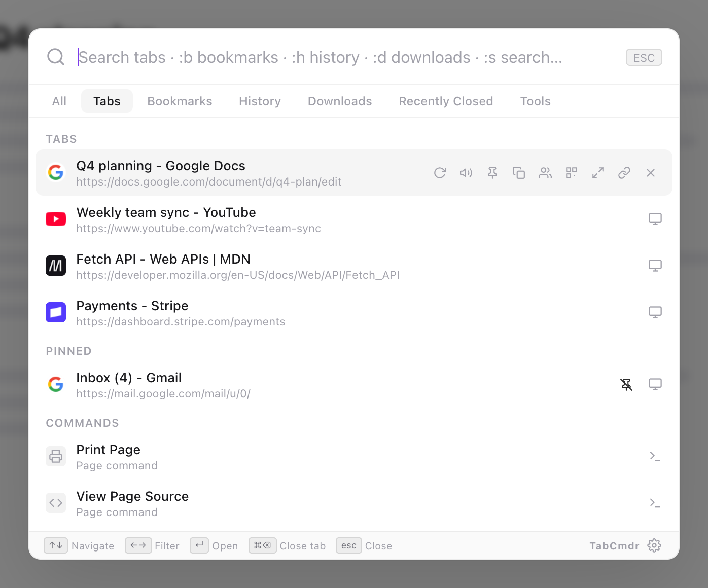Click the ESC button in search bar
The height and width of the screenshot is (588, 708).
pos(644,57)
